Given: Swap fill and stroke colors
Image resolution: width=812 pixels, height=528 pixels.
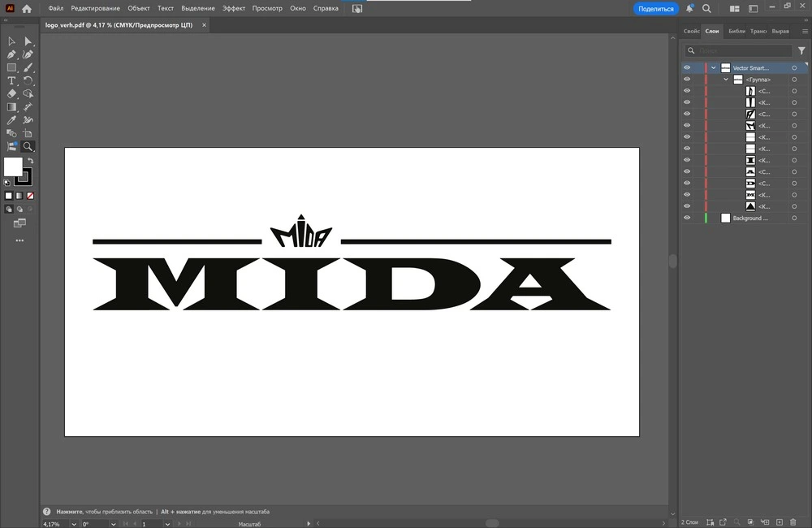Looking at the screenshot, I should coord(30,162).
